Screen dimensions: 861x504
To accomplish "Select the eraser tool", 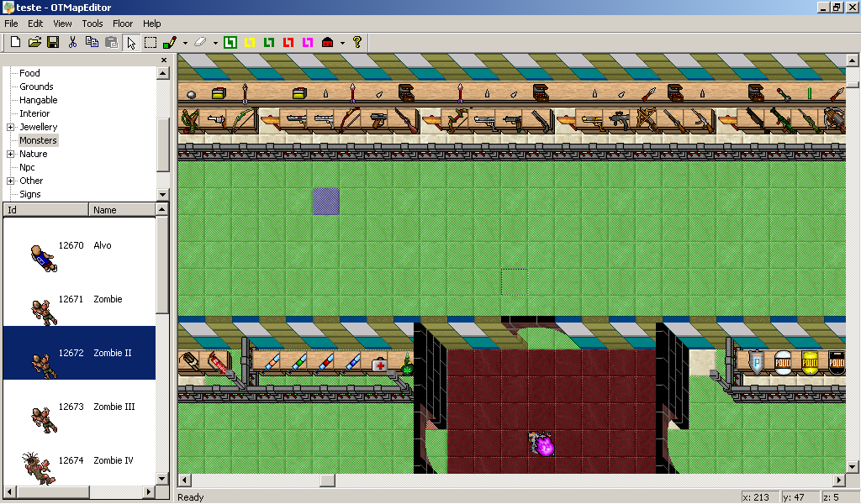I will click(x=200, y=42).
